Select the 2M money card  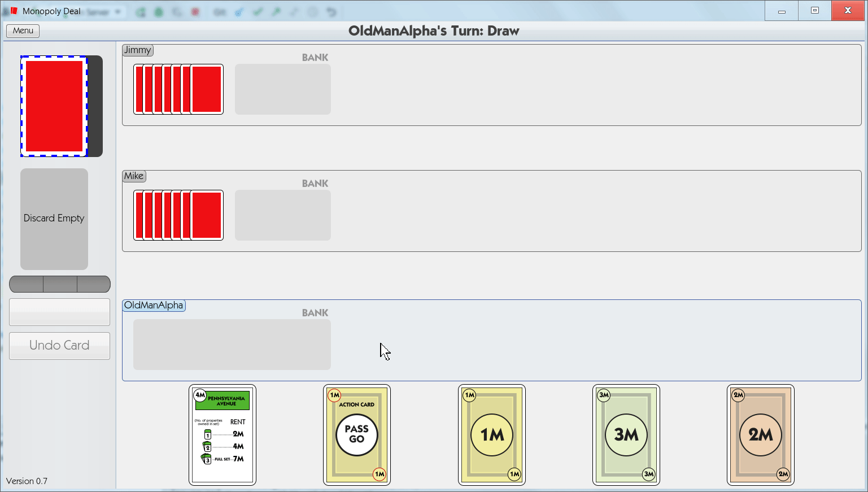tap(761, 435)
